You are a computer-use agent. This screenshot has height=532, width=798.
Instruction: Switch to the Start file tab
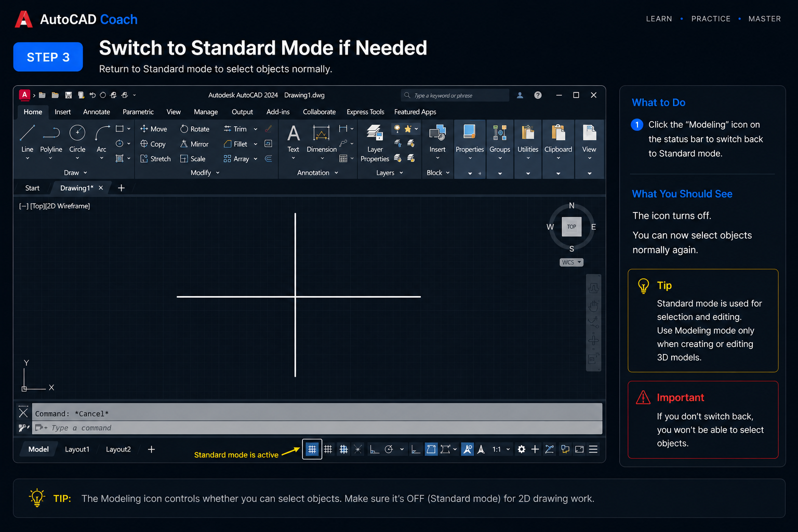[32, 188]
